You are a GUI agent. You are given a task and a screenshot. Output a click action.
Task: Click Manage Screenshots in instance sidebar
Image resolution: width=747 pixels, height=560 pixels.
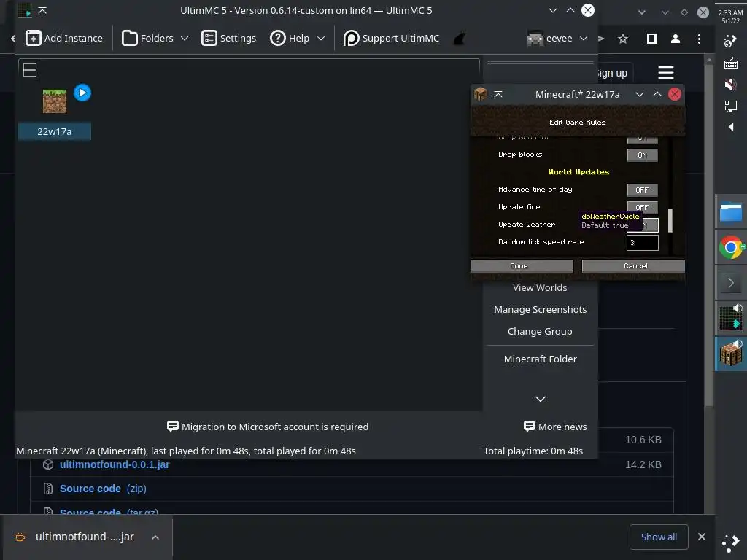(540, 309)
